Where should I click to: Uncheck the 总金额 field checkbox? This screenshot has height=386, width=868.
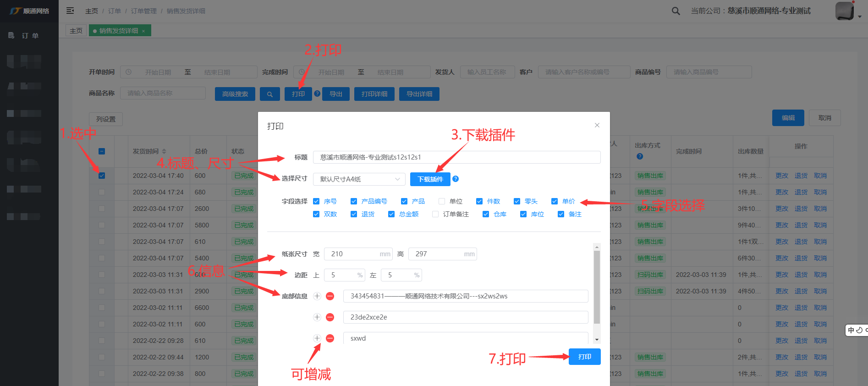(391, 214)
